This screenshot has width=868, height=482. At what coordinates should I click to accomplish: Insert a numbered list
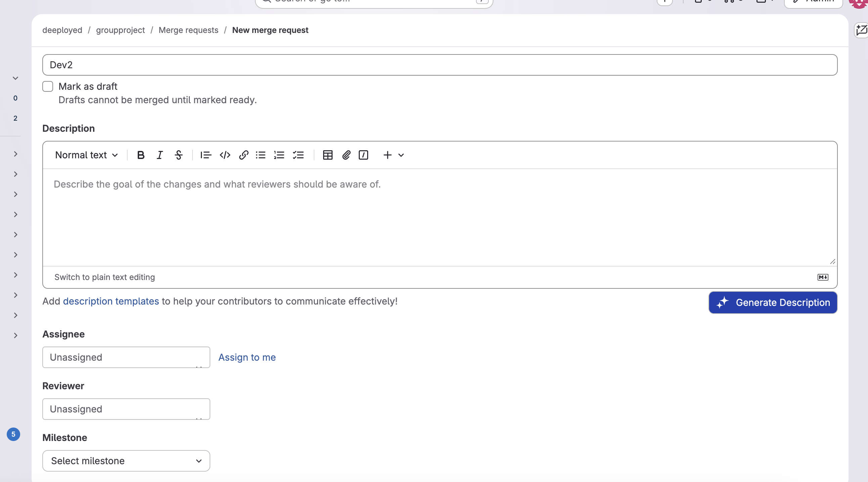pyautogui.click(x=279, y=155)
